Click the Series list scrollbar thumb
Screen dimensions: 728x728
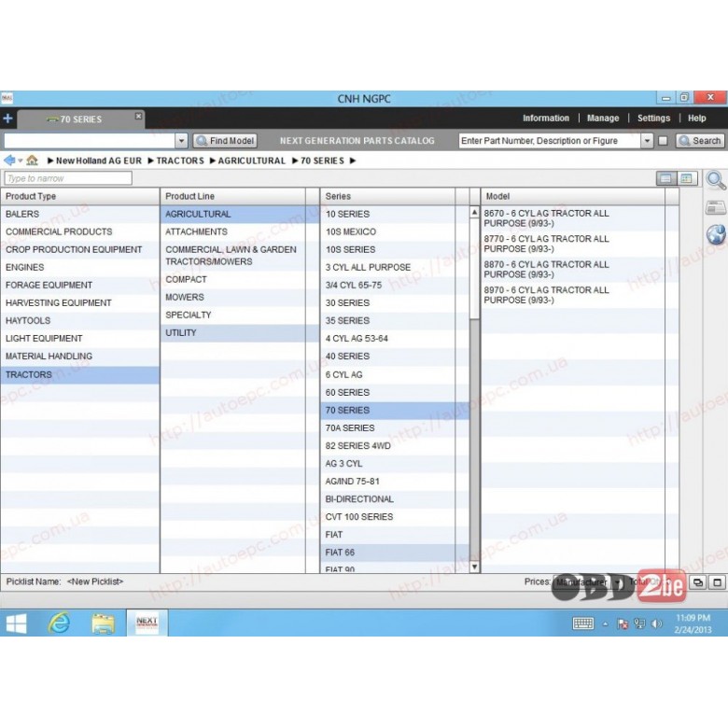pos(474,269)
